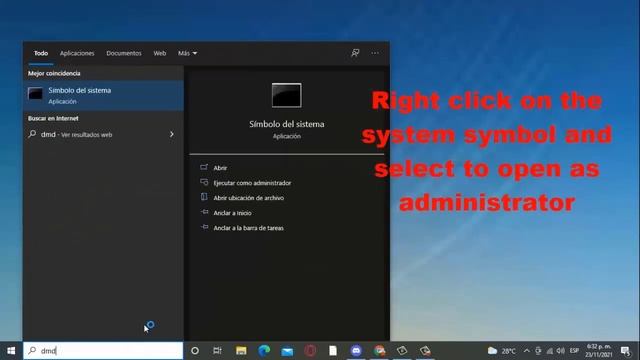
Task: Open the white document taskbar icon
Action: tap(333, 351)
